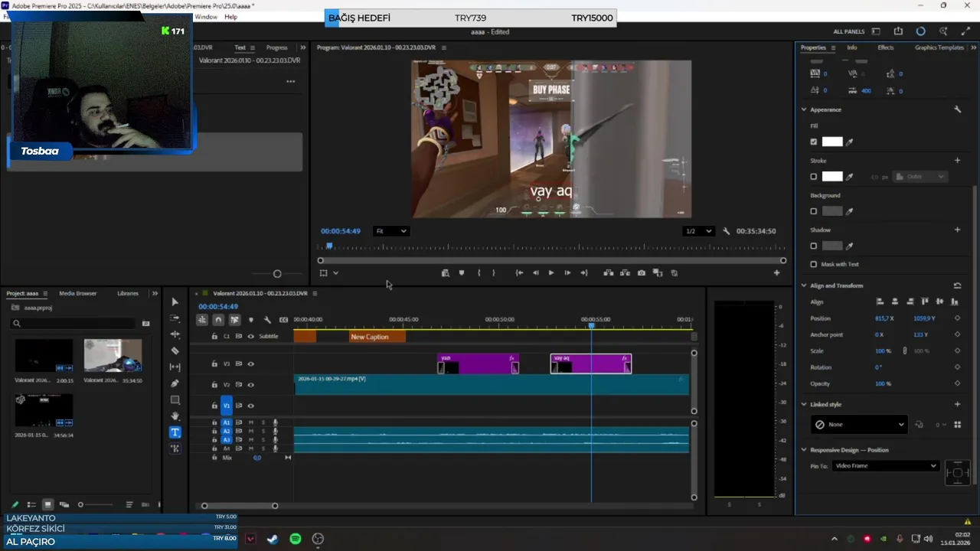The height and width of the screenshot is (551, 980).
Task: Open the Fit zoom level dropdown
Action: click(391, 231)
